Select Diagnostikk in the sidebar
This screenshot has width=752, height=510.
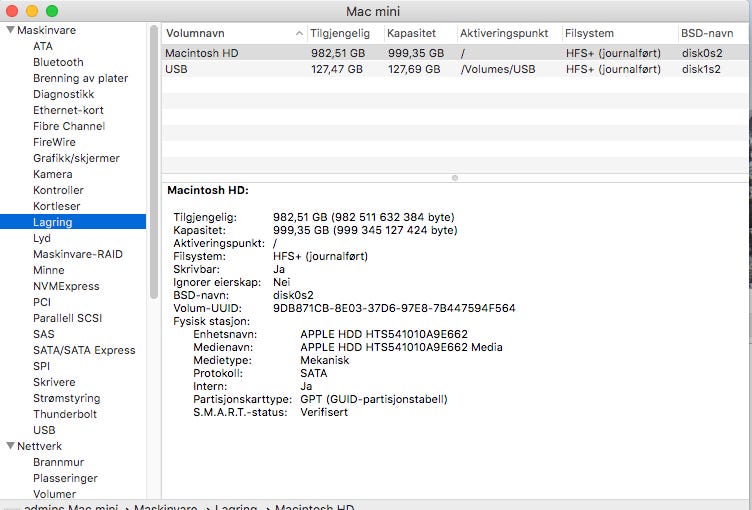pos(63,94)
